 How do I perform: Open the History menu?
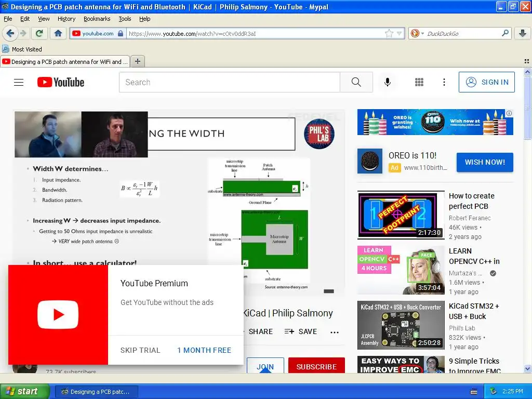66,19
